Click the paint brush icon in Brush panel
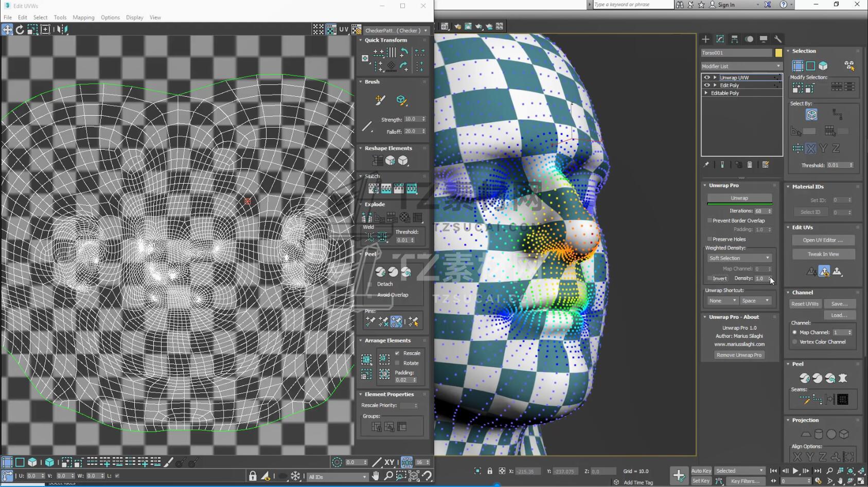The image size is (868, 487). pyautogui.click(x=380, y=100)
